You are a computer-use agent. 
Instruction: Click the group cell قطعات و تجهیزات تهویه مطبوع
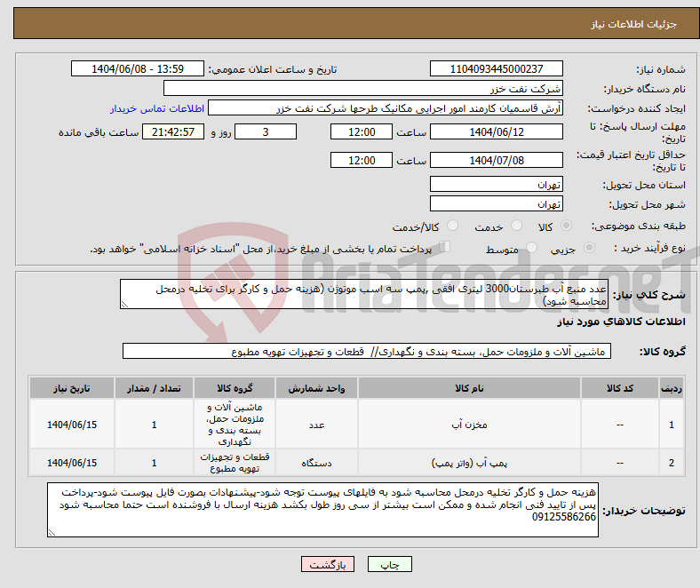(x=235, y=463)
